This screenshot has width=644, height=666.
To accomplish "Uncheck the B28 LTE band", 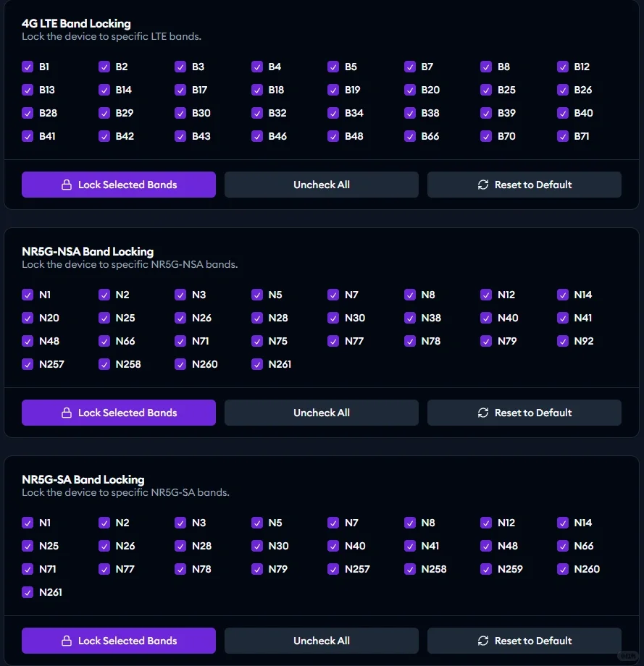I will point(28,113).
